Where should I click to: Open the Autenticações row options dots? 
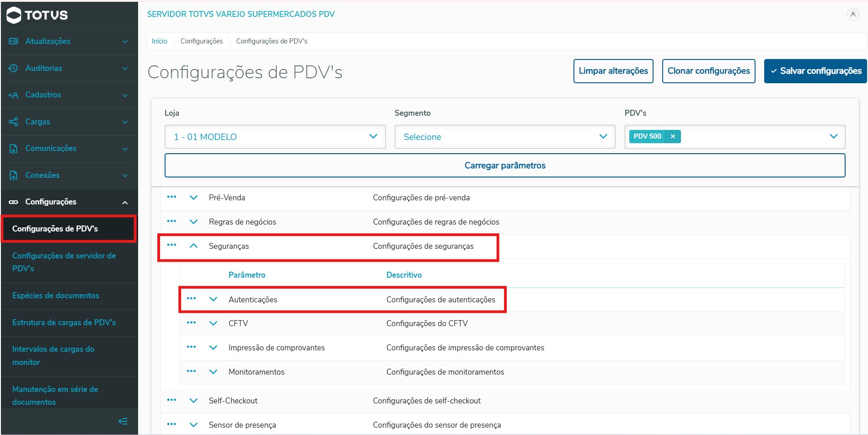(191, 299)
